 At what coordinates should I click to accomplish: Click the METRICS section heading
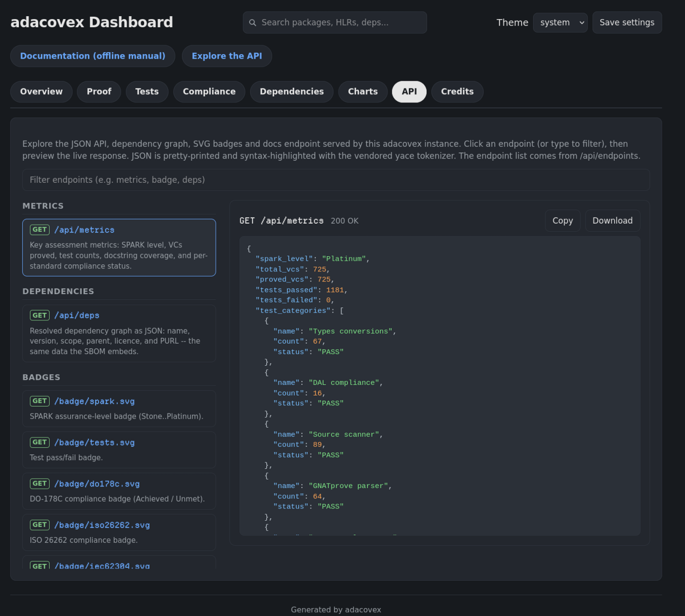pyautogui.click(x=43, y=206)
